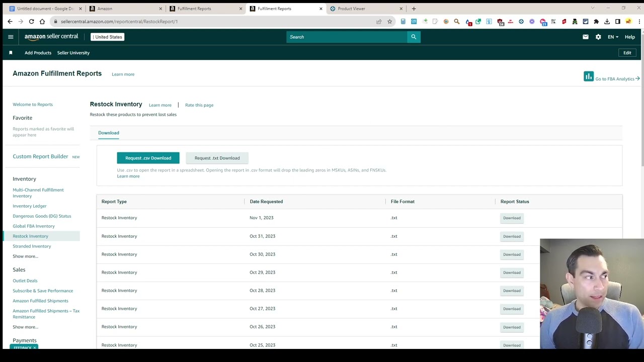Open a new browser tab
This screenshot has height=362, width=644.
pos(414,9)
